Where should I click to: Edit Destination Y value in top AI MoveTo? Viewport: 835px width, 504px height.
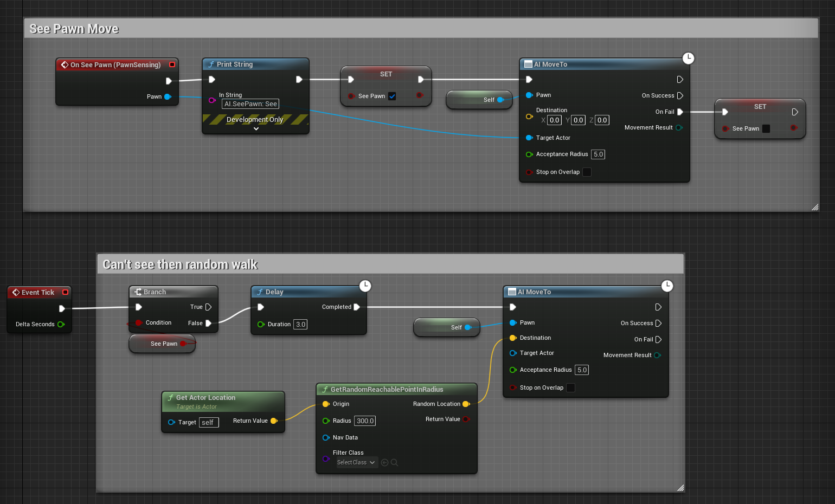click(x=578, y=120)
